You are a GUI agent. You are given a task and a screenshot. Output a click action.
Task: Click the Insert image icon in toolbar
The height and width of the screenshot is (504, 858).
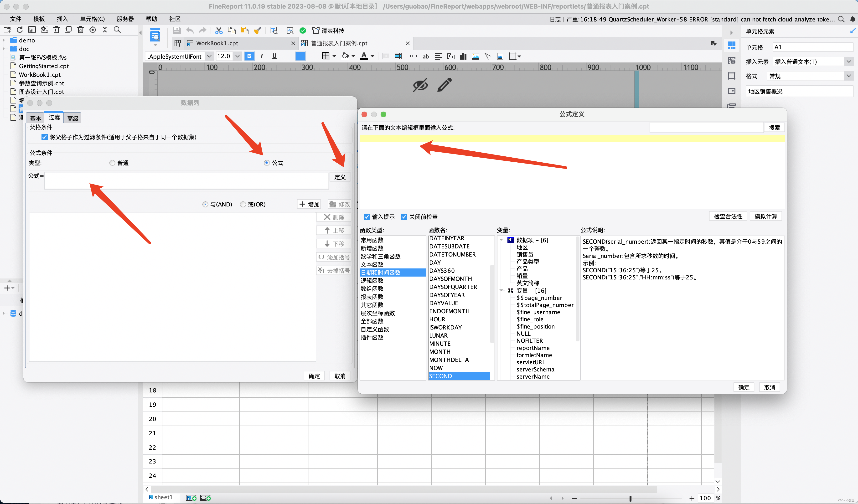pos(475,56)
